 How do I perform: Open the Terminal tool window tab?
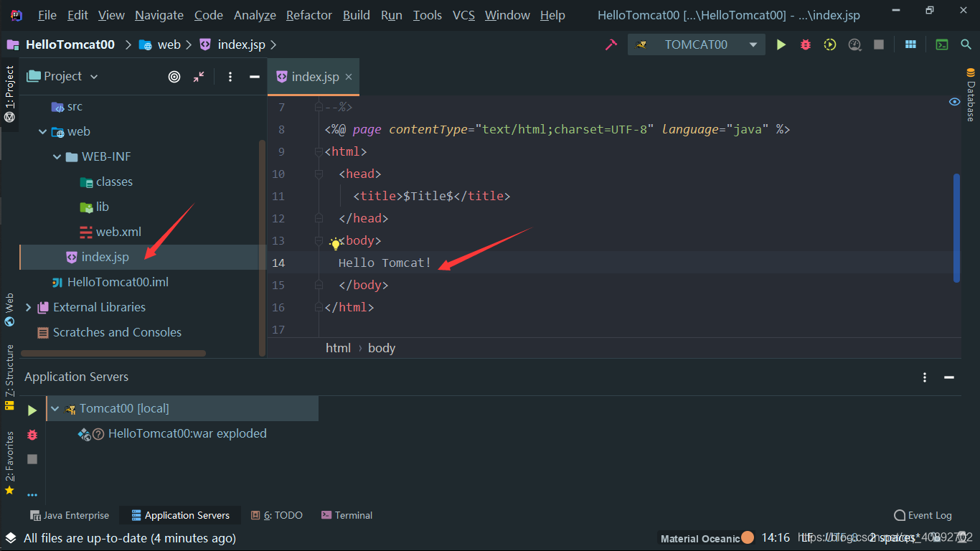[347, 515]
